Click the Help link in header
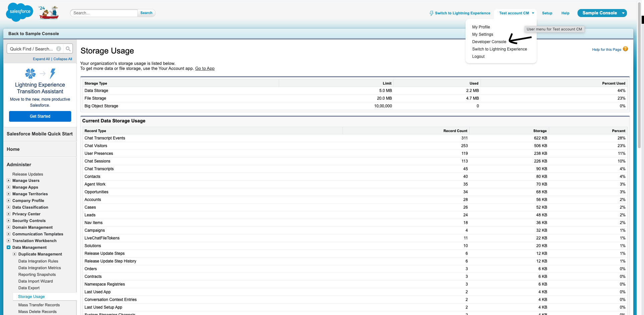This screenshot has height=315, width=644. [565, 13]
